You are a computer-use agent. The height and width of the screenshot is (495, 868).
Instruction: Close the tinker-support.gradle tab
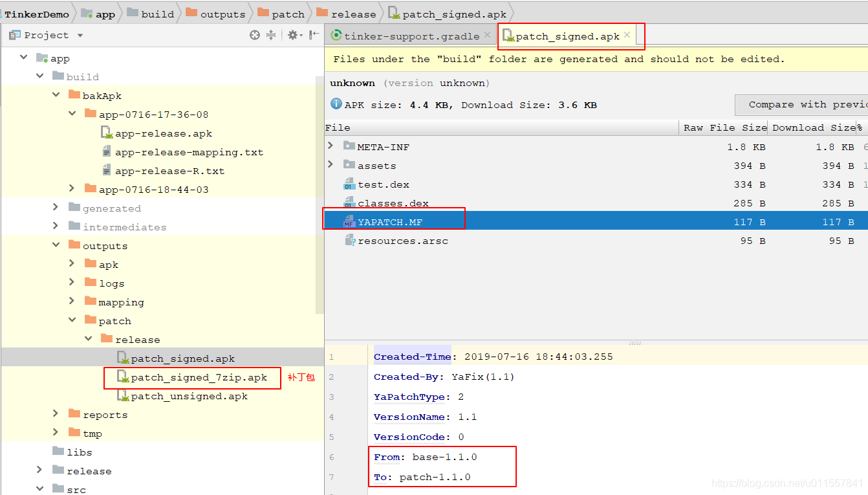(488, 36)
